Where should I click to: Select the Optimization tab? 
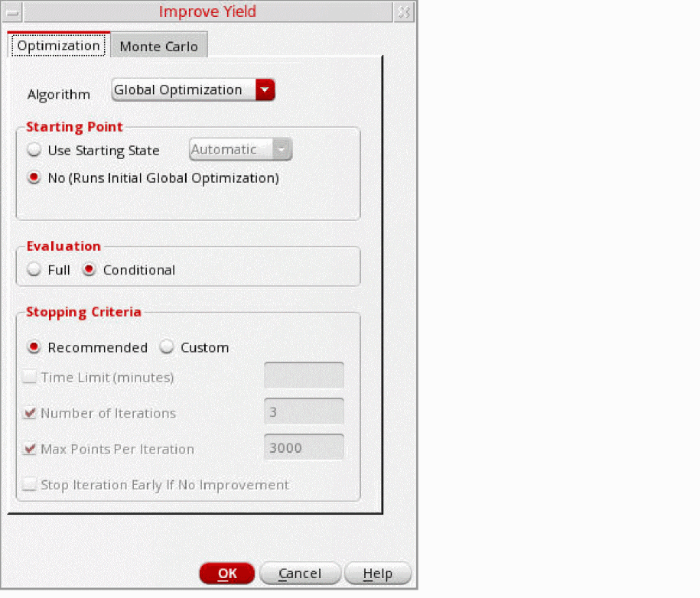tap(58, 46)
